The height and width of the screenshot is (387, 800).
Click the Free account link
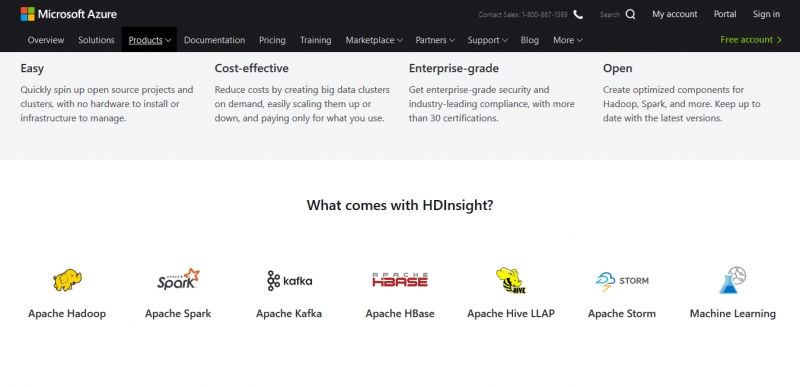[x=746, y=40]
